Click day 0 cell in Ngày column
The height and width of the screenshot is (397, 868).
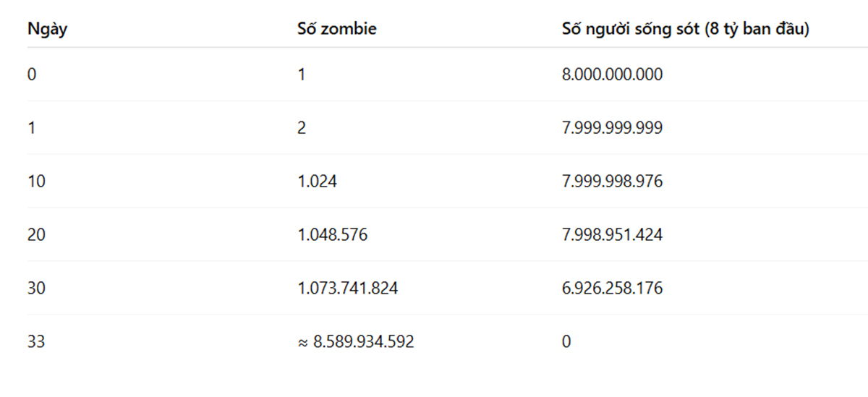32,74
